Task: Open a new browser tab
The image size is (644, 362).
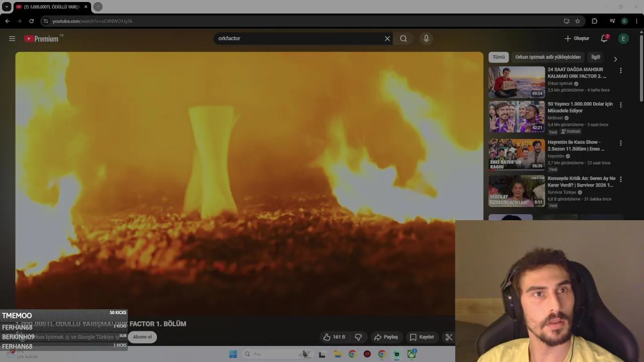Action: pyautogui.click(x=98, y=7)
